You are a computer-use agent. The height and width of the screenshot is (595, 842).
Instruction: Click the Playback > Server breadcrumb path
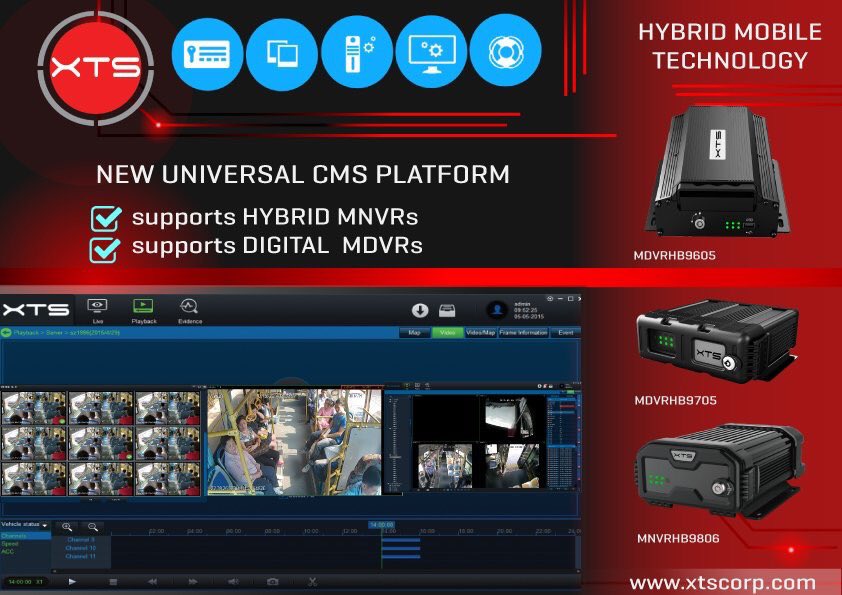click(x=67, y=333)
